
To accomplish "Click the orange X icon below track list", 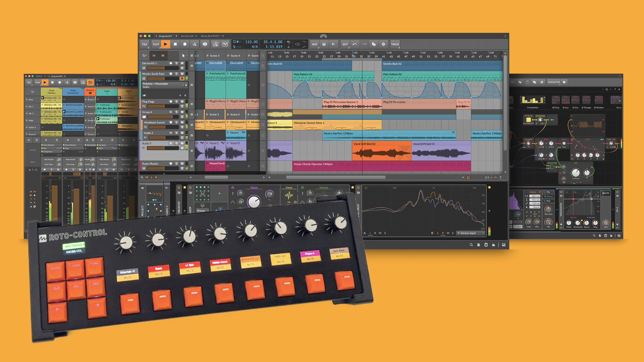I will point(156,177).
